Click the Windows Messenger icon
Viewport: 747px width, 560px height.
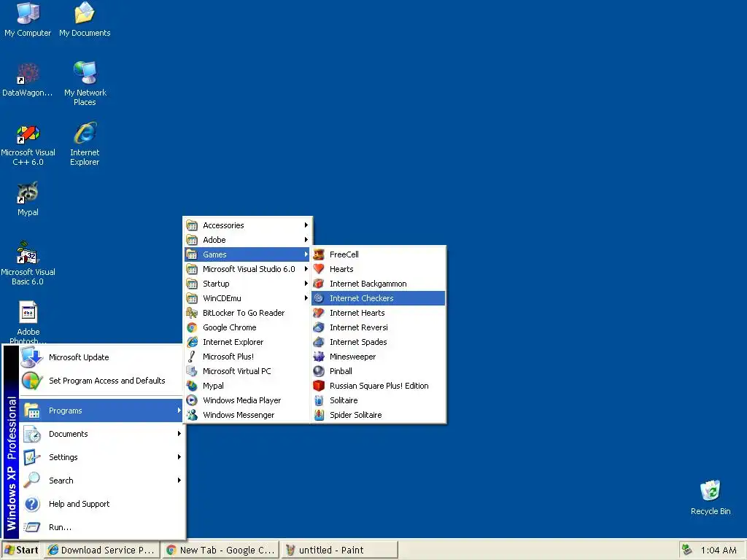(192, 415)
